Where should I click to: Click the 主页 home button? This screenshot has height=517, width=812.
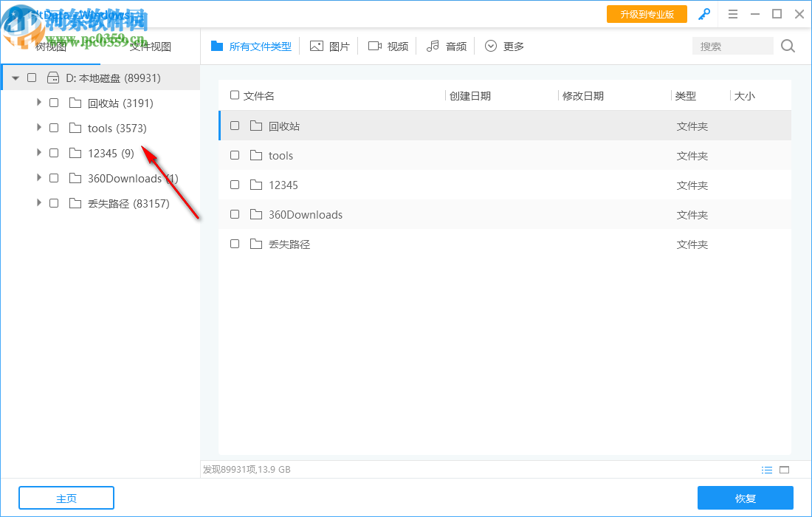[66, 498]
